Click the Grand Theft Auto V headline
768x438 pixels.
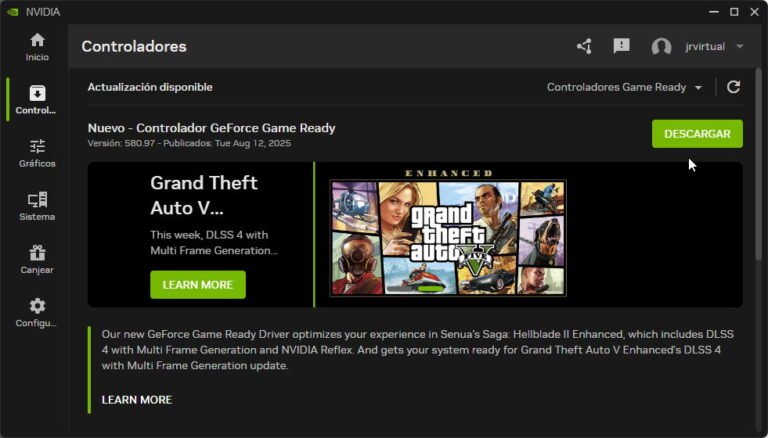[204, 195]
